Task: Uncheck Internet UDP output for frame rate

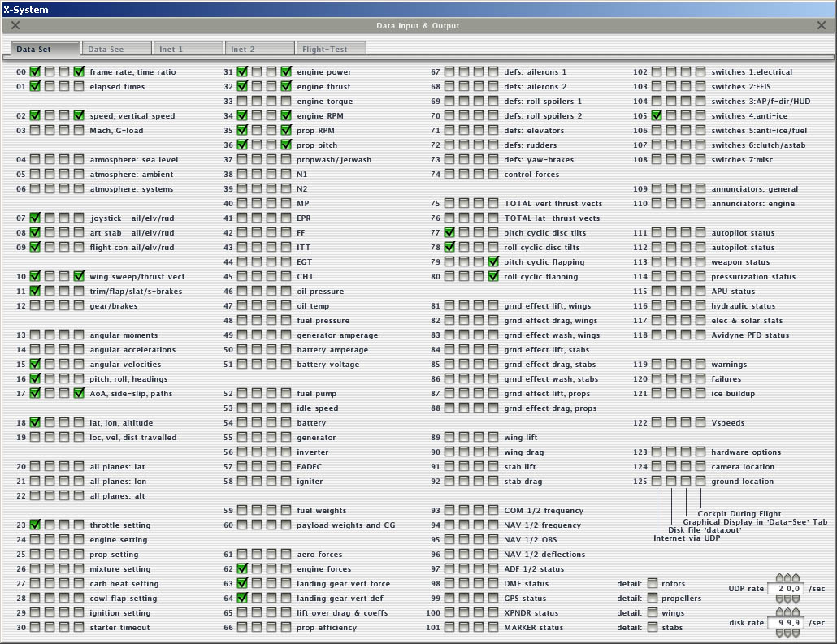Action: point(35,71)
